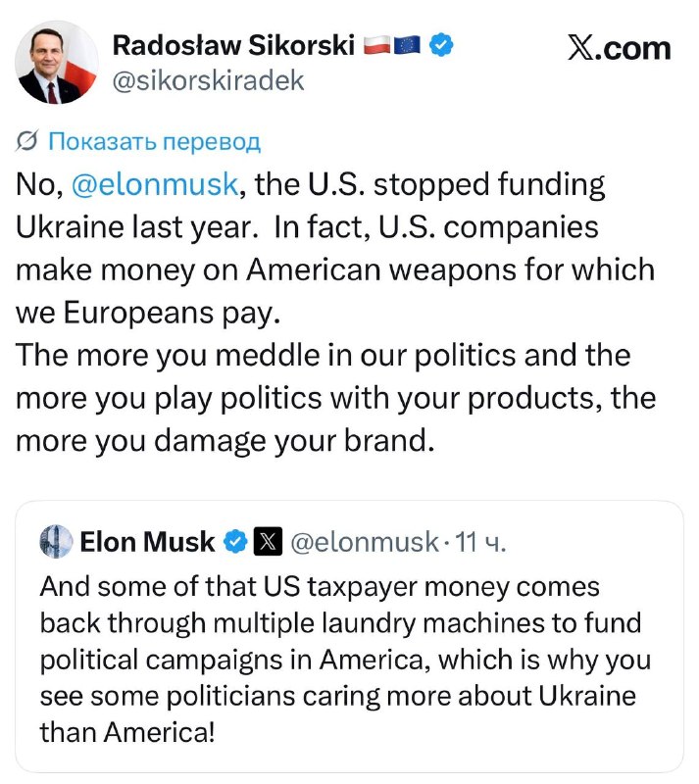The width and height of the screenshot is (699, 784).
Task: Open the quoted tweet's @elonmusk handle
Action: tap(365, 542)
